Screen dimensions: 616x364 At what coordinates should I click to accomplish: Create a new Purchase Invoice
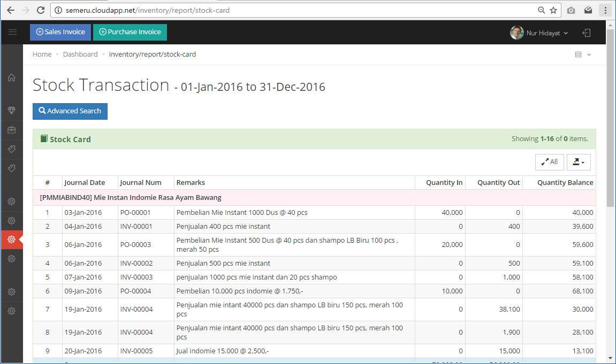tap(130, 32)
